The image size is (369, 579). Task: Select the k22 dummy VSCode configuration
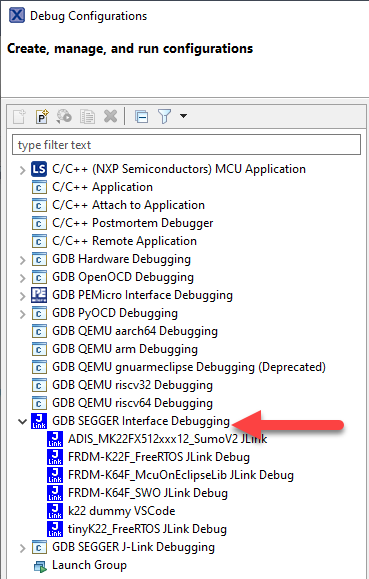pyautogui.click(x=122, y=511)
